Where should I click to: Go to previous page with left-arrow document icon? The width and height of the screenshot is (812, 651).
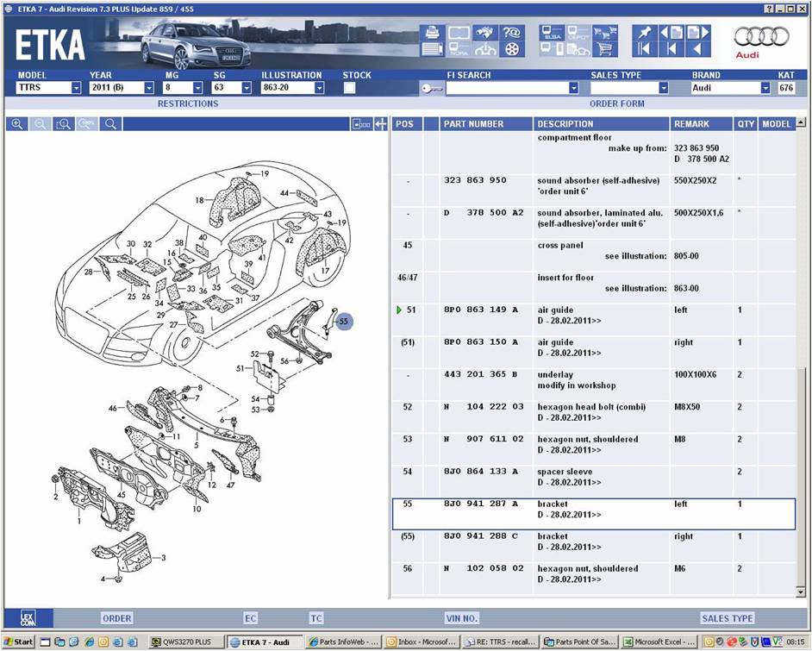671,33
